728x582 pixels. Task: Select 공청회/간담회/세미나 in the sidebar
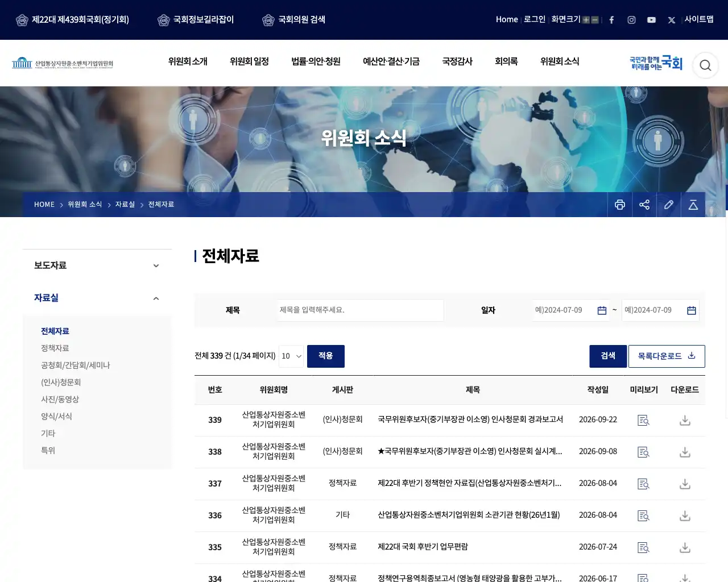tap(76, 365)
